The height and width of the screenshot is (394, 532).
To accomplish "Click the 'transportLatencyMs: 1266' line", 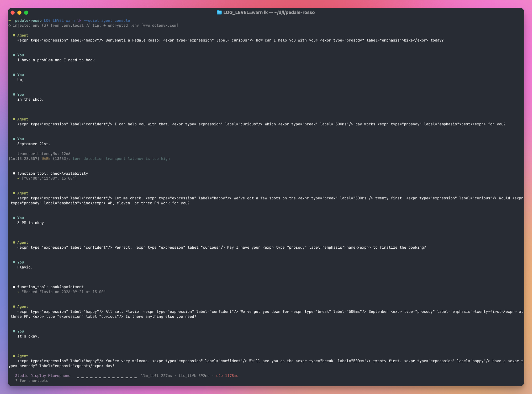I will (x=44, y=154).
